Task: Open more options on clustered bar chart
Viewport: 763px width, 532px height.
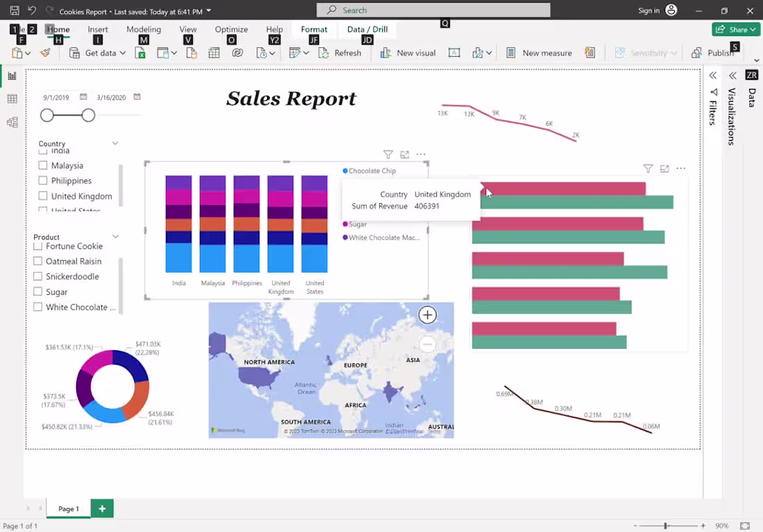Action: [x=680, y=169]
